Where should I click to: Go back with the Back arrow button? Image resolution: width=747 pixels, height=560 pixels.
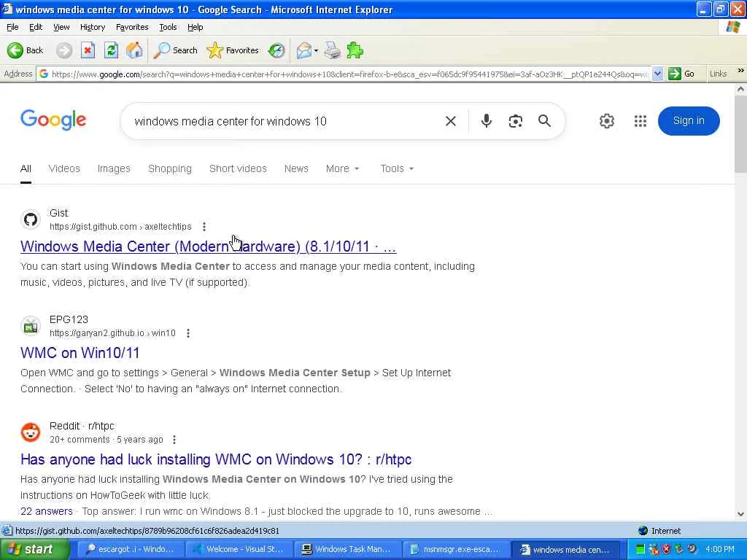(x=25, y=50)
